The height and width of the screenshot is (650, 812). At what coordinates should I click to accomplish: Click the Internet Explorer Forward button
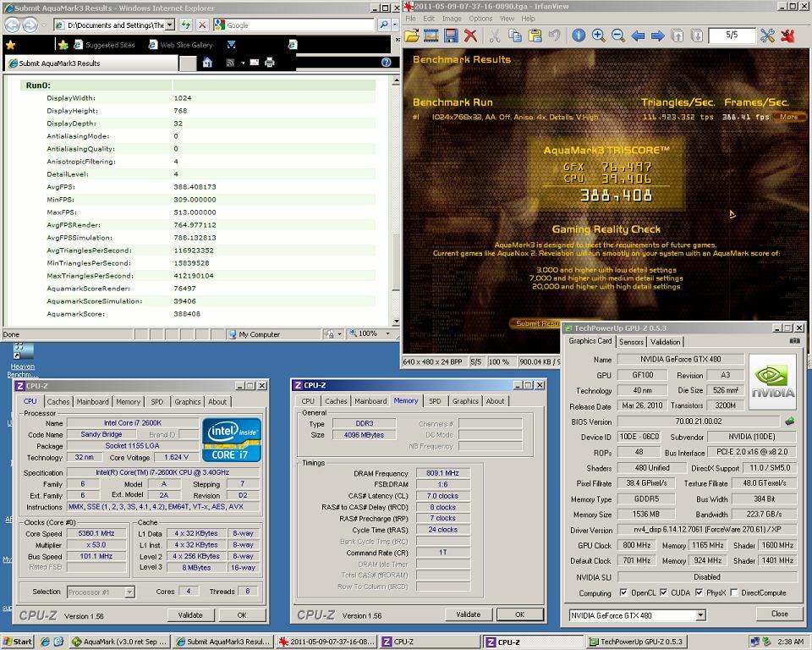tap(30, 25)
